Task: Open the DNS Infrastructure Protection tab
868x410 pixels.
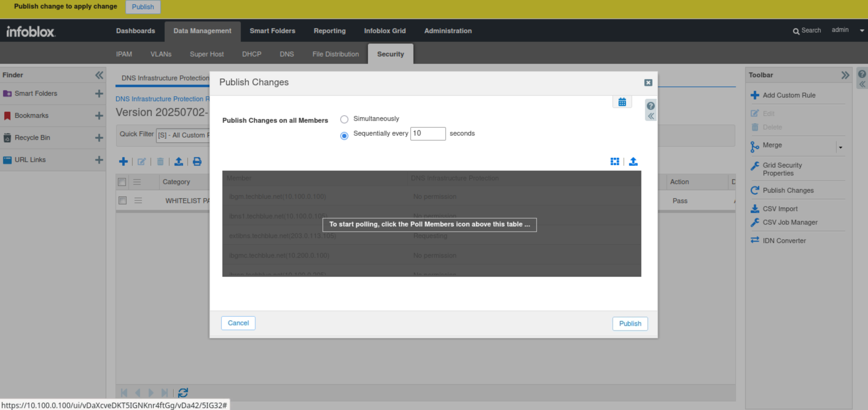Action: pyautogui.click(x=165, y=78)
